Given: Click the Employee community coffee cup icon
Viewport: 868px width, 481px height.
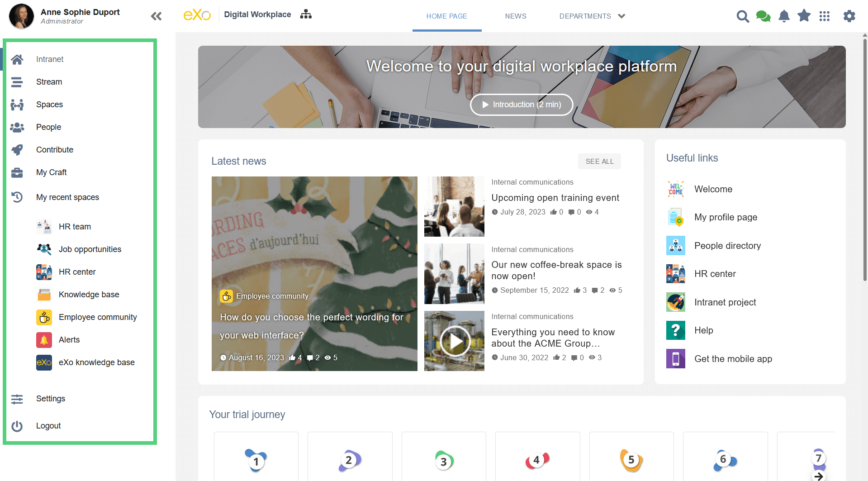Looking at the screenshot, I should pyautogui.click(x=44, y=317).
